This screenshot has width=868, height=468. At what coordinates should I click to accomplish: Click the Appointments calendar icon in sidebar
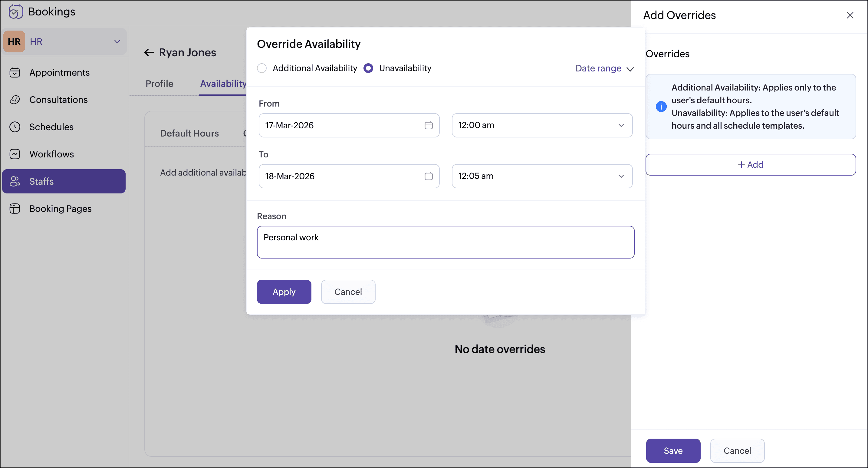[x=15, y=72]
